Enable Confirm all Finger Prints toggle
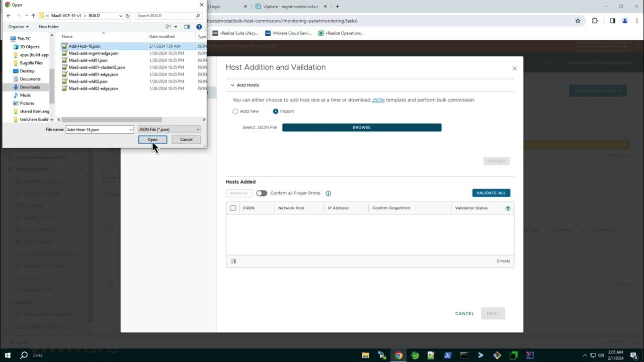This screenshot has width=644, height=362. click(x=262, y=193)
